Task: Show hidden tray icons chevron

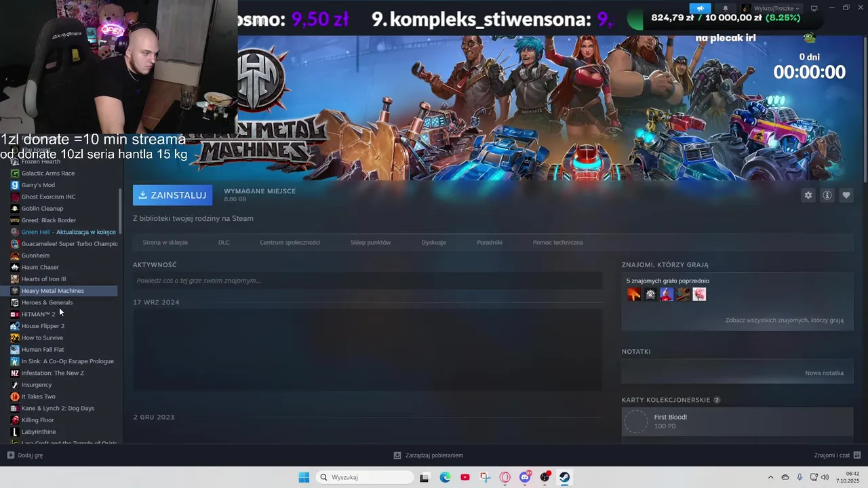Action: pos(770,477)
